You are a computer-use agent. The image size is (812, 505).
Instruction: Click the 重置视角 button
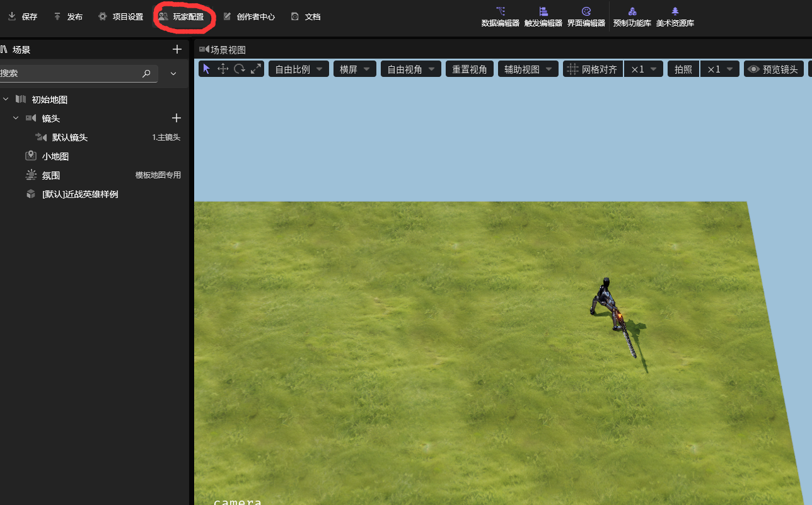coord(470,69)
